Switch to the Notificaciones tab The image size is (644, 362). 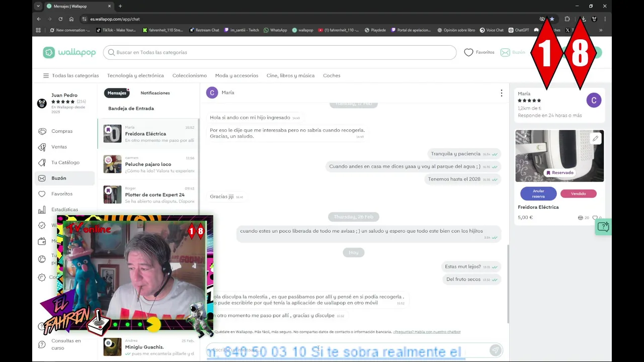pos(155,93)
